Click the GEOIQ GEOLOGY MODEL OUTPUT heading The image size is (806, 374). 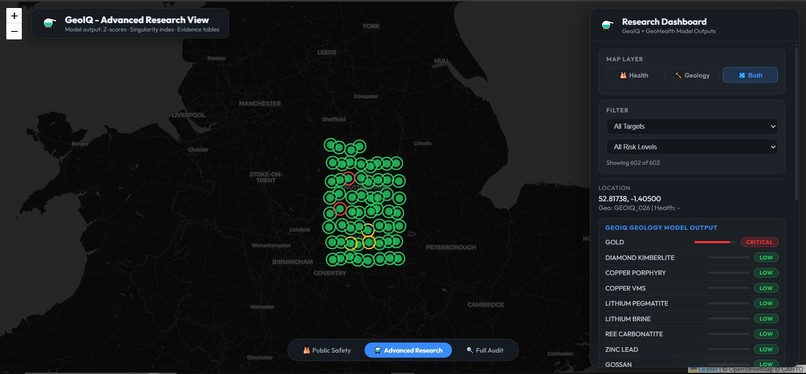[661, 228]
